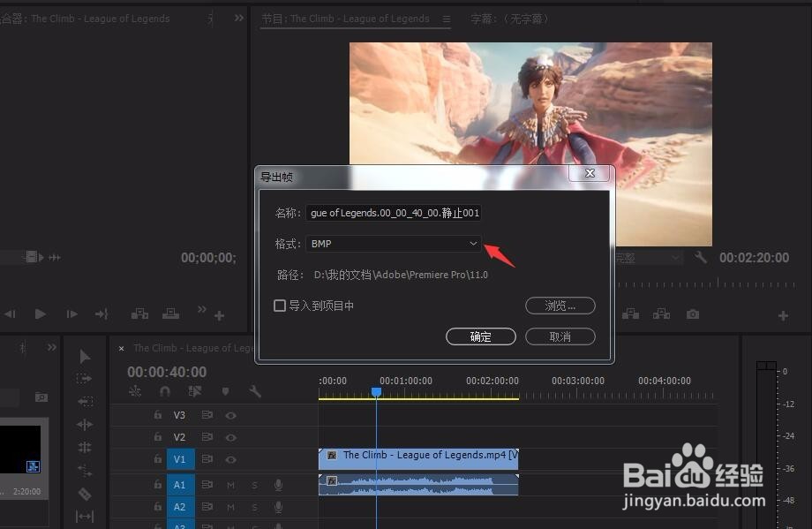812x529 pixels.
Task: Select The Climb timeline sequence tab
Action: click(x=193, y=348)
